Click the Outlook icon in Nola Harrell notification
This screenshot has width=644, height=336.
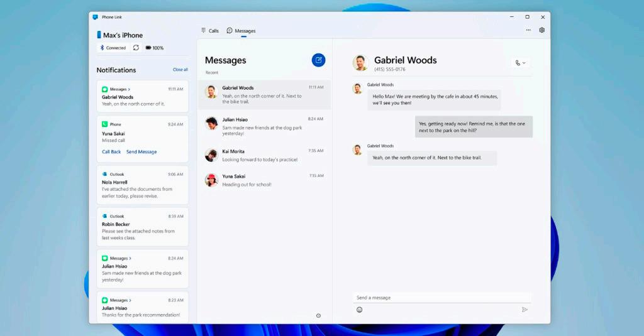pyautogui.click(x=105, y=174)
